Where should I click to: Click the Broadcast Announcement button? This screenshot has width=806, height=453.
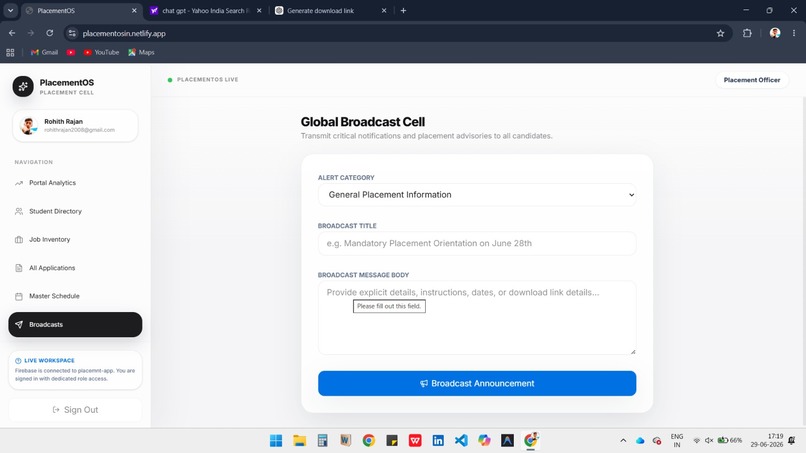(477, 383)
